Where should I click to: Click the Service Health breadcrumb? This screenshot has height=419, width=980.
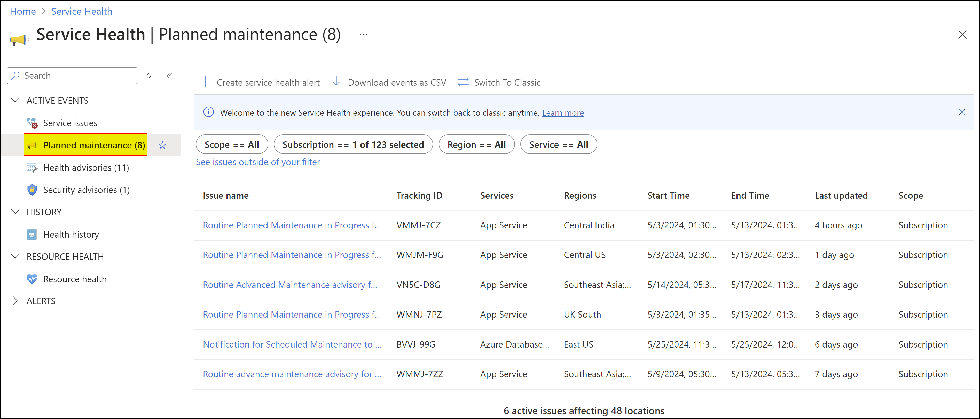82,11
